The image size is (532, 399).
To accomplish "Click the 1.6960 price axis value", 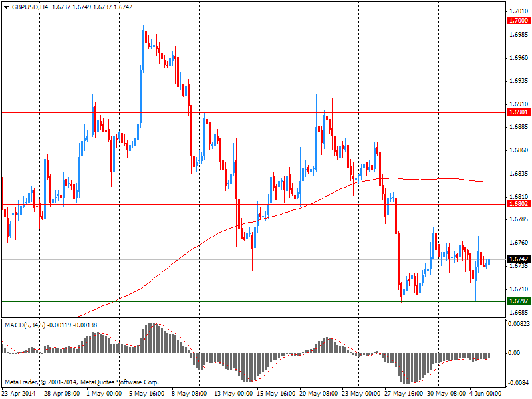I will 519,58.
